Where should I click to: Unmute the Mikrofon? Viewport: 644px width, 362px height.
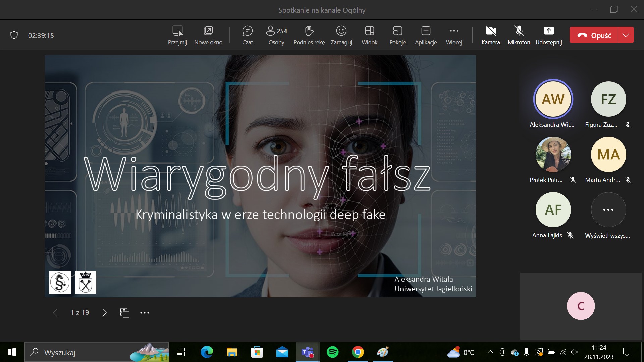pos(519,35)
